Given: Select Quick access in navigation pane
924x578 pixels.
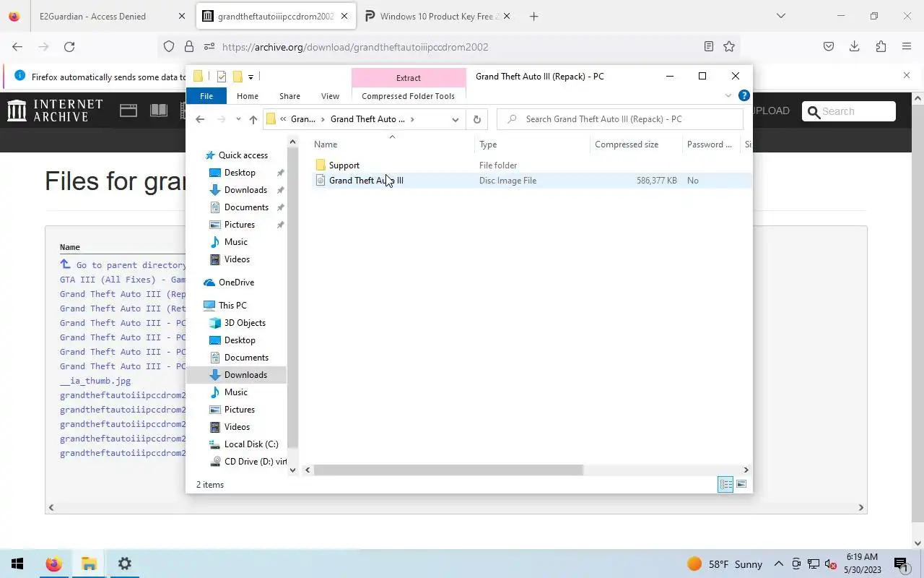Looking at the screenshot, I should click(x=243, y=155).
